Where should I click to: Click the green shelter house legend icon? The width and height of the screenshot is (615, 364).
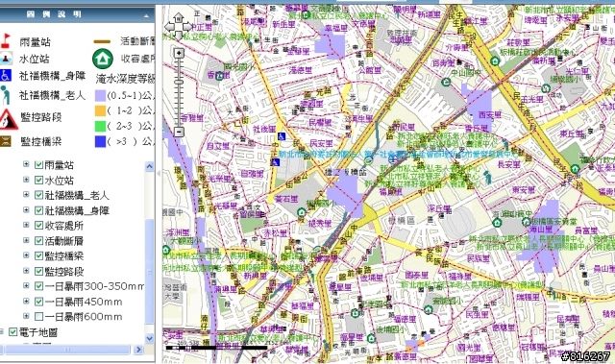(103, 59)
